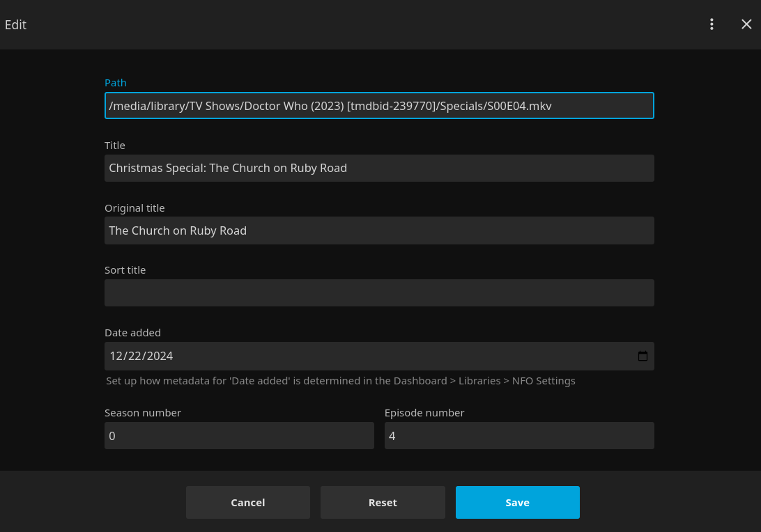Click the "Original title" label
Screen dimensions: 761x532
pyautogui.click(x=134, y=208)
